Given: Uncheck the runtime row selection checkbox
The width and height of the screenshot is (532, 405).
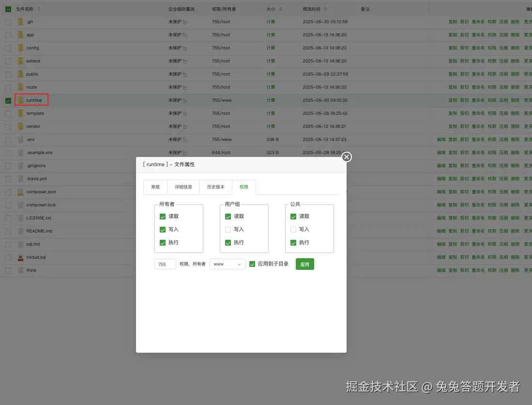Looking at the screenshot, I should pyautogui.click(x=8, y=100).
